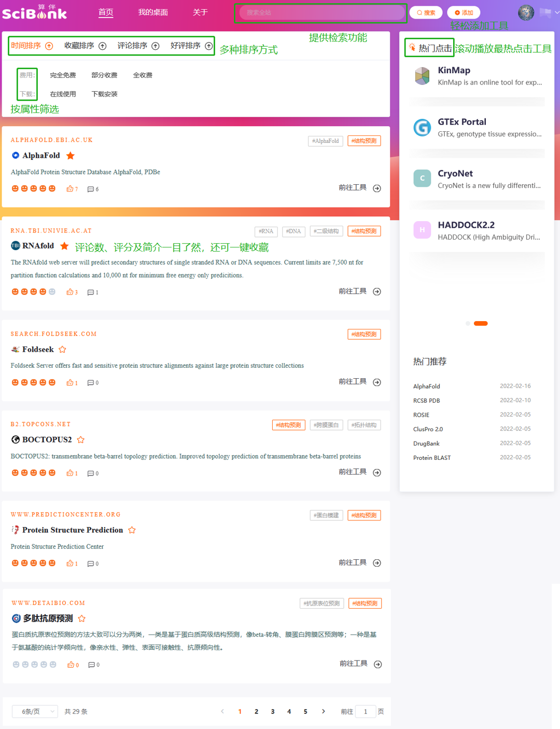Open comments icon on 多肽抗原预测 card
560x729 pixels.
click(x=92, y=665)
